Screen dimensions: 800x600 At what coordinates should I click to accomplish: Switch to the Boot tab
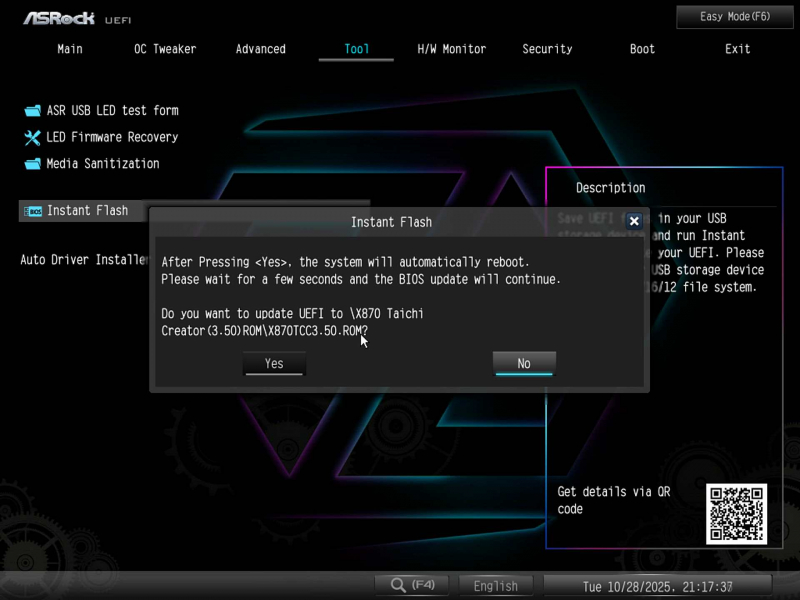click(643, 49)
